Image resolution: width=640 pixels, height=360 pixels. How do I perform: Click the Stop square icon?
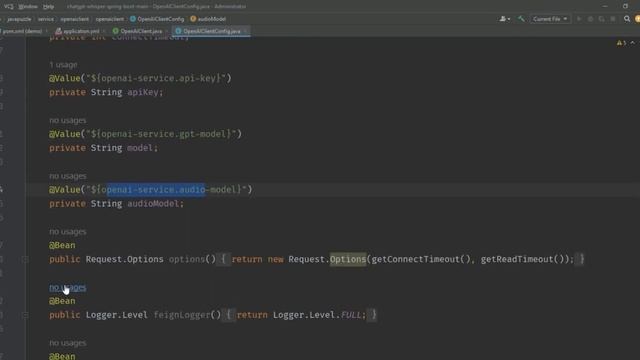tap(613, 19)
